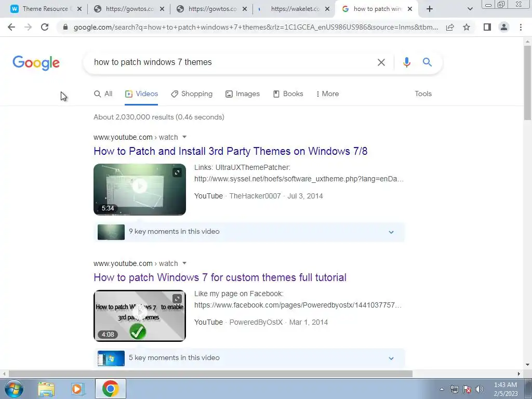Screen dimensions: 532x399
Task: Open the More filters menu
Action: coord(327,94)
